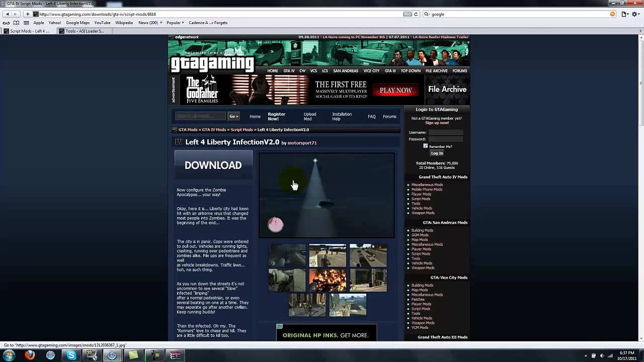Show all bookmarks via the book icon

pyautogui.click(x=16, y=23)
